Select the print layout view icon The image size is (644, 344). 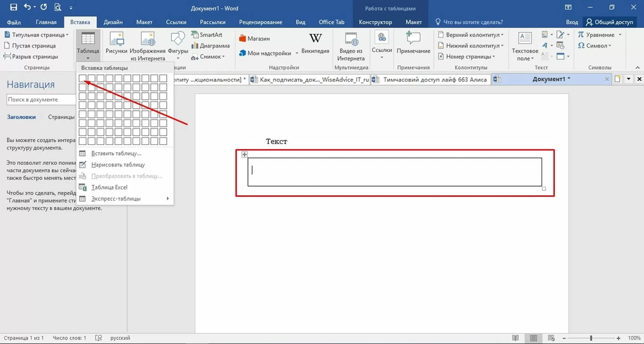534,338
